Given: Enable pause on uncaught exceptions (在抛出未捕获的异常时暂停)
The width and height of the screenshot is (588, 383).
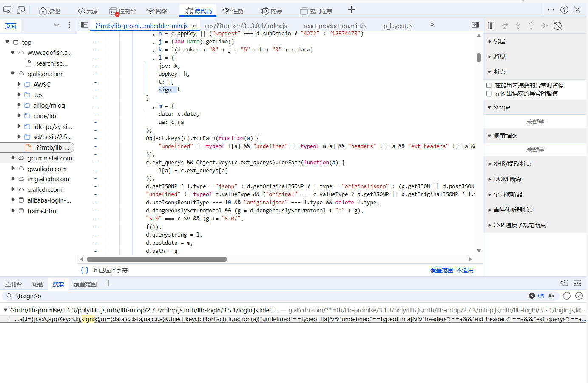Looking at the screenshot, I should (x=489, y=85).
